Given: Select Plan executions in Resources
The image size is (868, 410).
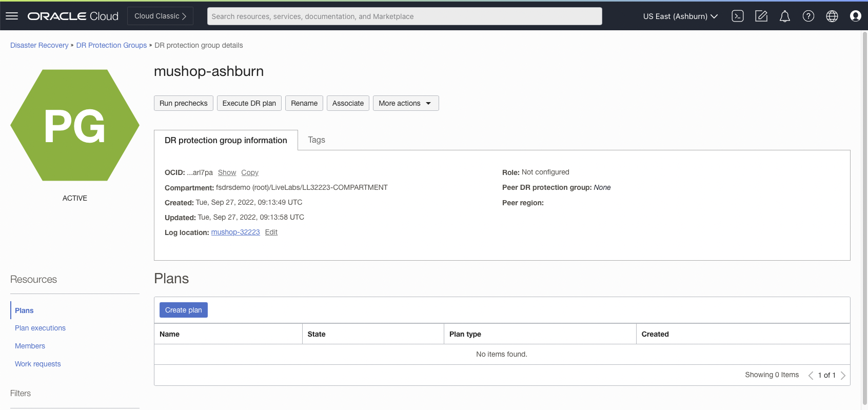Looking at the screenshot, I should tap(40, 328).
